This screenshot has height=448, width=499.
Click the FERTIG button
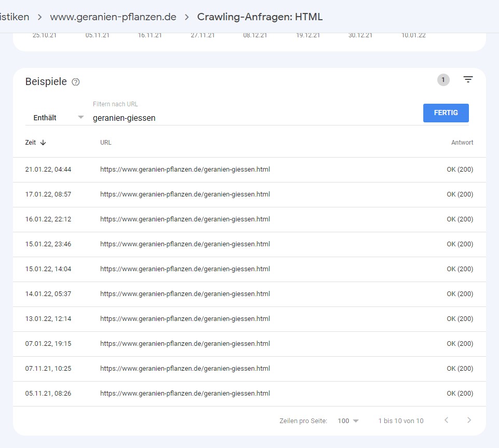point(446,113)
